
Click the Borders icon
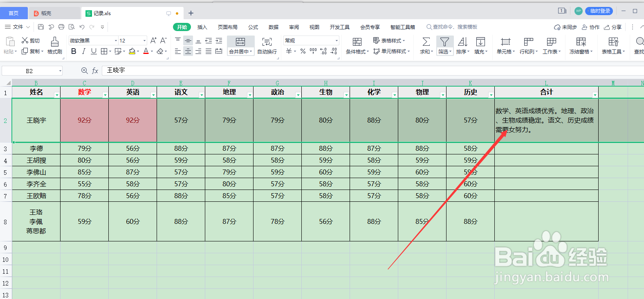pyautogui.click(x=104, y=51)
